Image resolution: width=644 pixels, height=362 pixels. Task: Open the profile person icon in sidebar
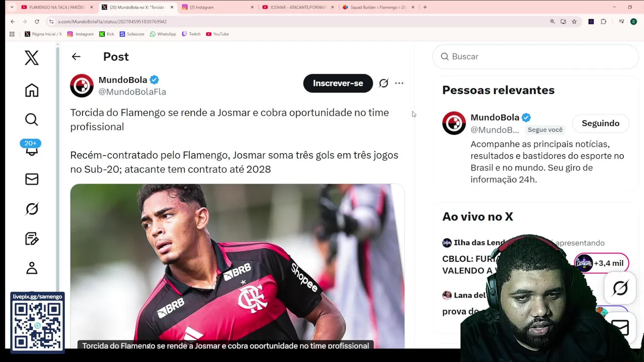[x=32, y=268]
